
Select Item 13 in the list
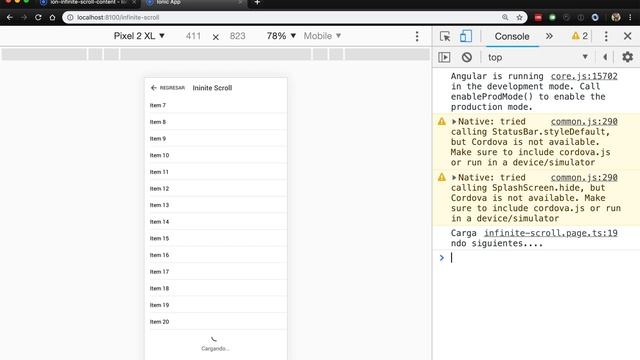[216, 205]
